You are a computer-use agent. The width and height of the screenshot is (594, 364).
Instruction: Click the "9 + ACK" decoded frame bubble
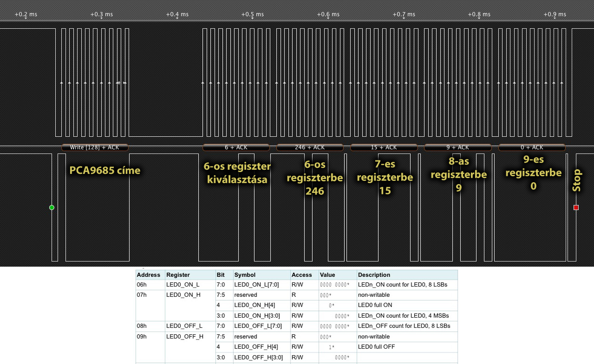(x=458, y=147)
